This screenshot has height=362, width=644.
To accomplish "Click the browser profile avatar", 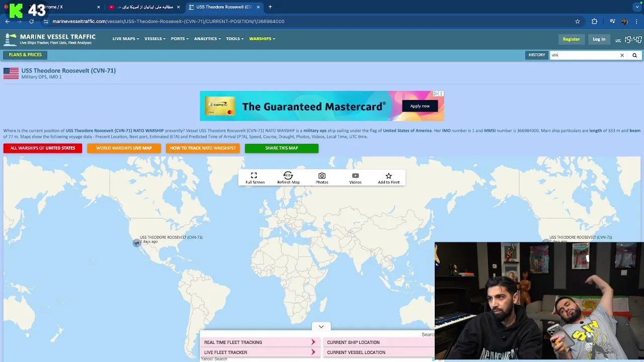I will [x=624, y=21].
